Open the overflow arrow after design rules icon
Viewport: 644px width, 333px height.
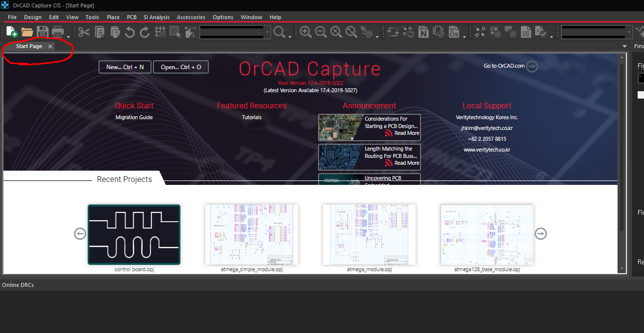(551, 36)
